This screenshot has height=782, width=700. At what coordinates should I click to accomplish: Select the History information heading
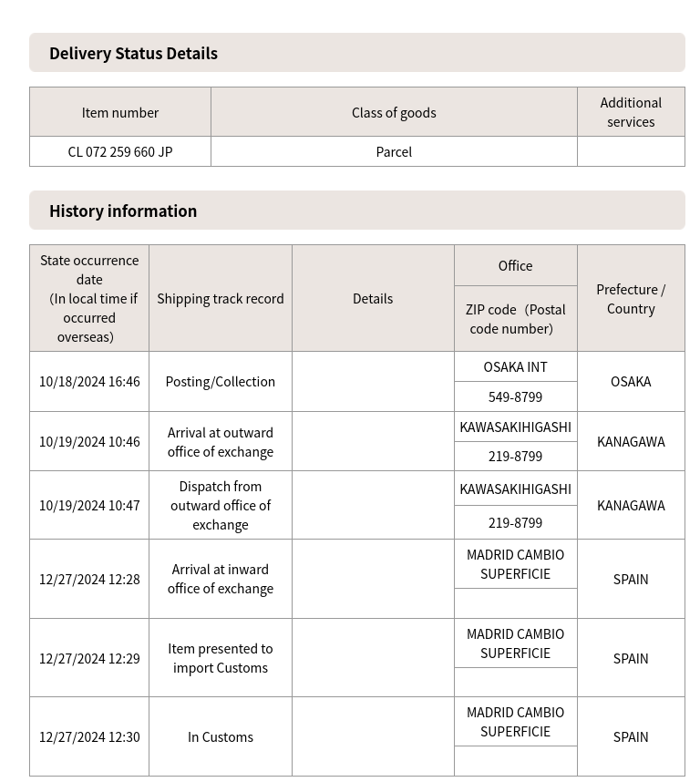click(123, 211)
